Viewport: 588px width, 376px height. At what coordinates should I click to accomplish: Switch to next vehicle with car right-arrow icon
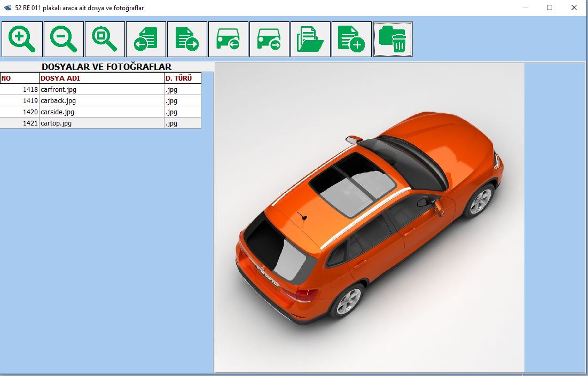click(269, 40)
